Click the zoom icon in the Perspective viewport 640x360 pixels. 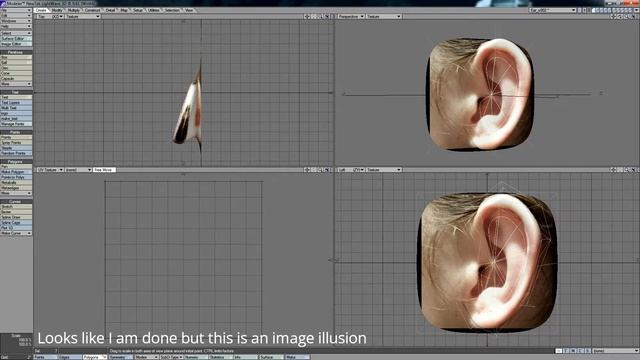click(626, 17)
